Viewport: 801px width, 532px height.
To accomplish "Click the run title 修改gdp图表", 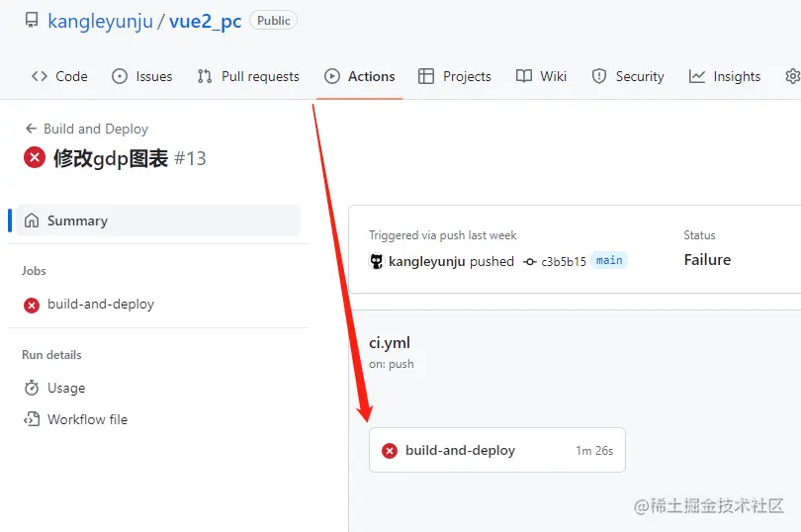I will tap(111, 158).
